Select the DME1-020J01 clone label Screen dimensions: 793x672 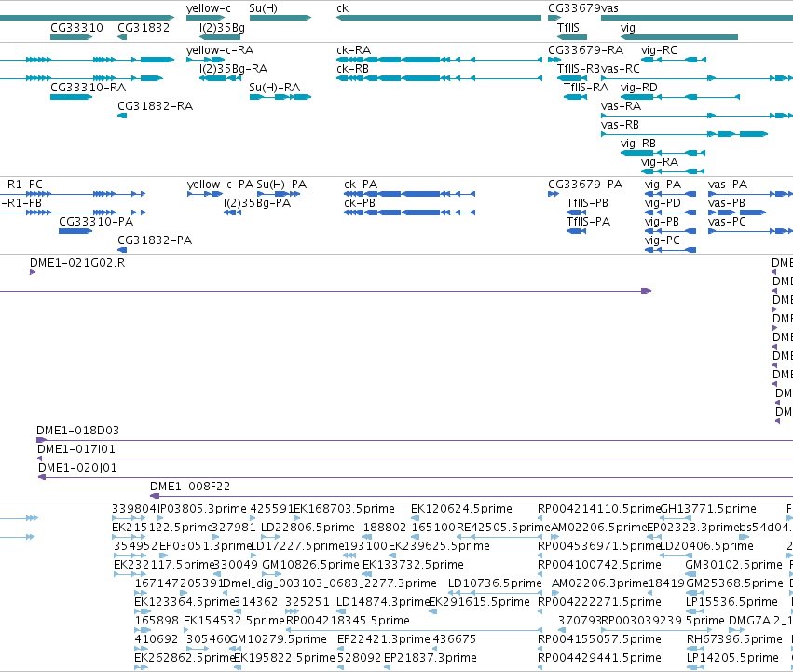point(78,468)
